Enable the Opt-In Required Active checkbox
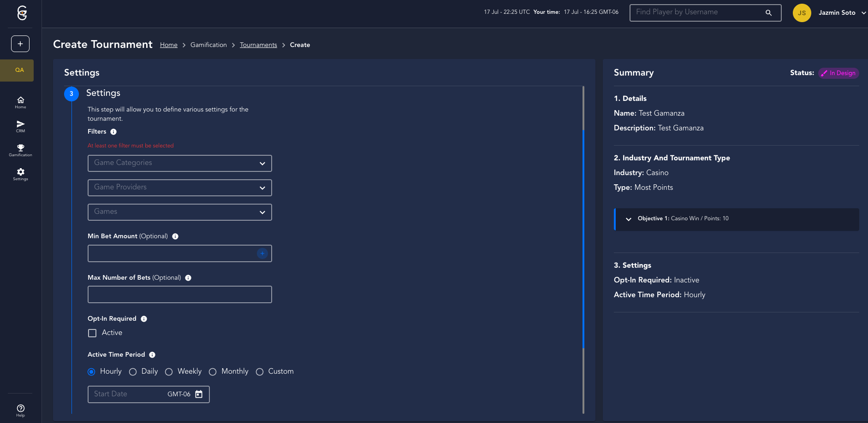This screenshot has width=868, height=423. point(92,333)
